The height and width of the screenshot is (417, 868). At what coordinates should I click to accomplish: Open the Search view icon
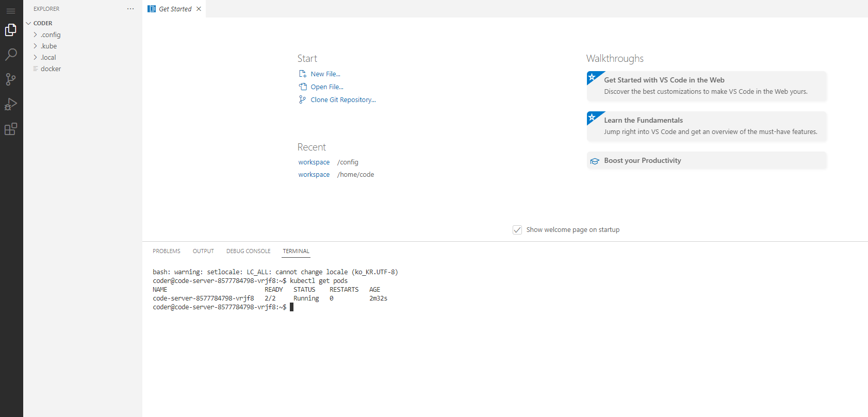pos(11,55)
